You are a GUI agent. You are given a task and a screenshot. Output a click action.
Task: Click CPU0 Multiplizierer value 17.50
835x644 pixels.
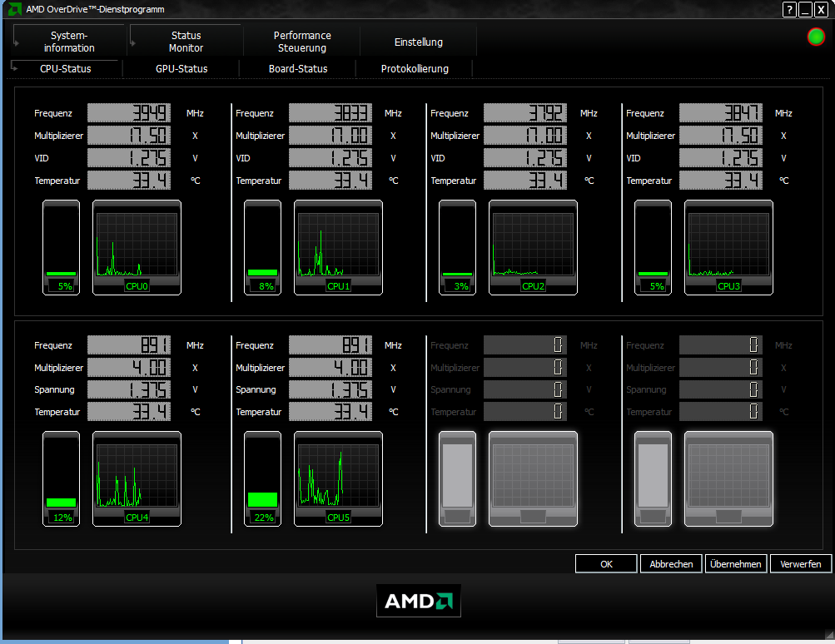click(129, 135)
